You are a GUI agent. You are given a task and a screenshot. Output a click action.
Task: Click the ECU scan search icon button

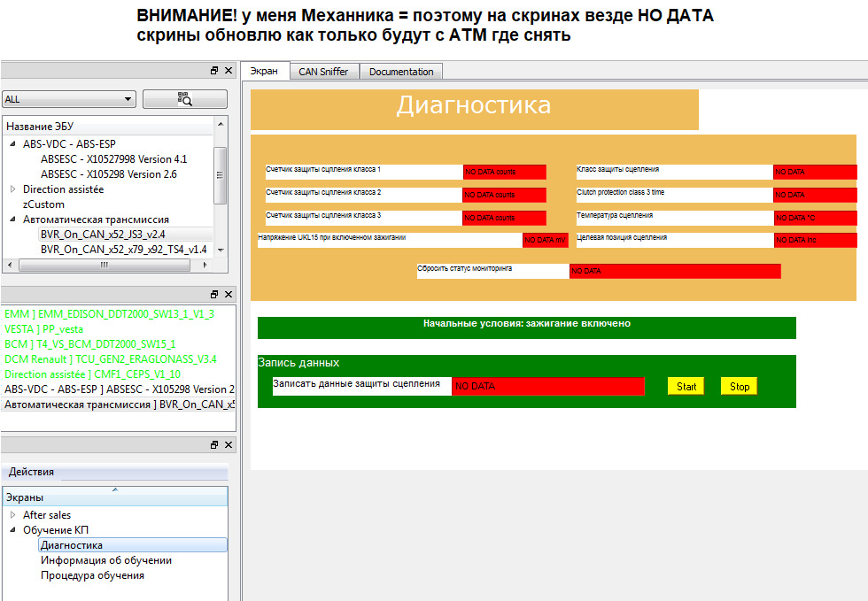(x=184, y=100)
